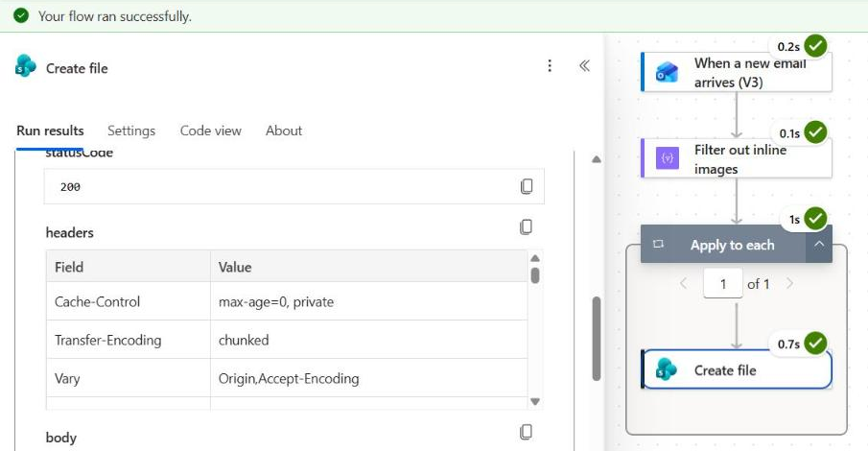The width and height of the screenshot is (868, 451).
Task: Click the 0.1s duration badge on filter action
Action: pyautogui.click(x=789, y=133)
